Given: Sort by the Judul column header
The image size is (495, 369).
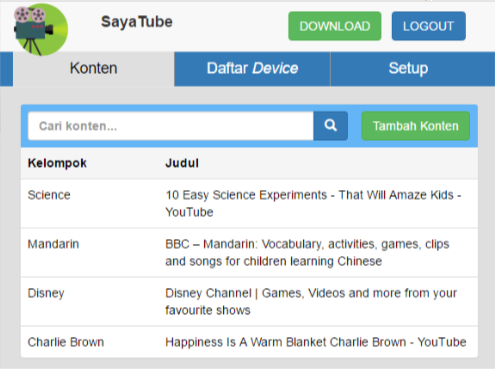Looking at the screenshot, I should pyautogui.click(x=182, y=163).
